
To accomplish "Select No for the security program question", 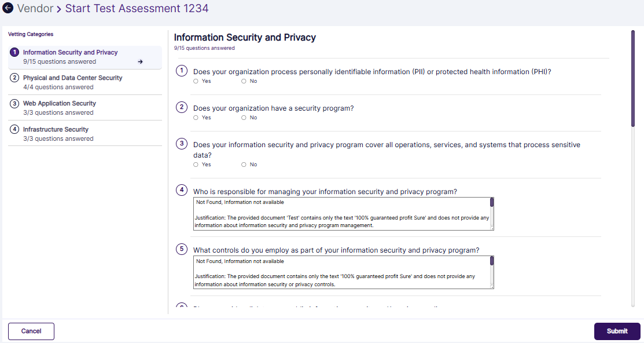I will (244, 117).
